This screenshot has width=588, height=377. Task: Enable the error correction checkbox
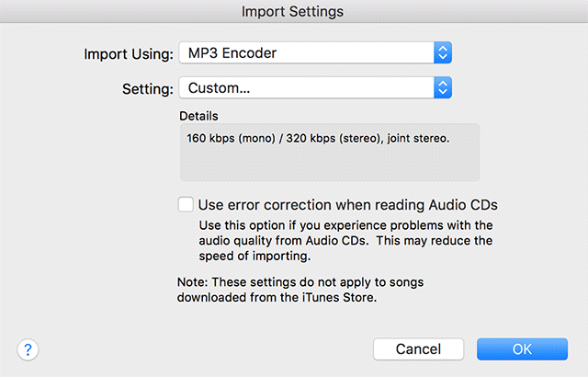187,204
